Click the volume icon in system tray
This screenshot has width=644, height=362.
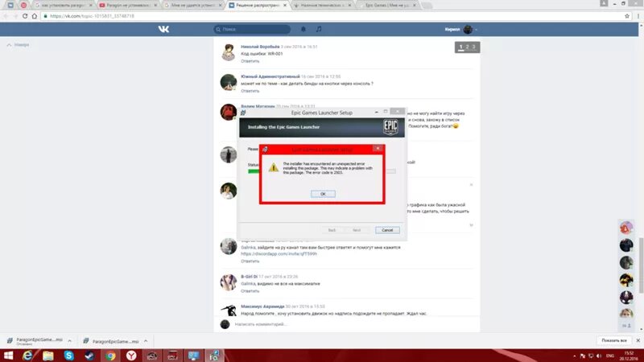[x=599, y=356]
